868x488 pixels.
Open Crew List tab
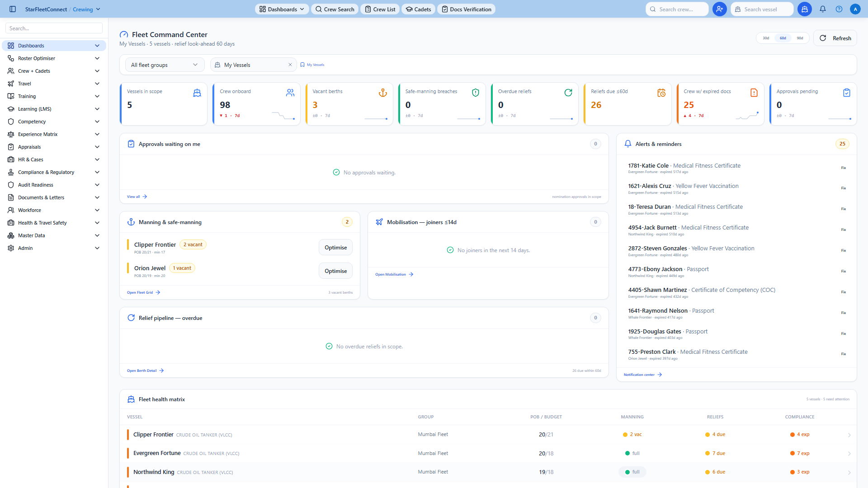380,9
